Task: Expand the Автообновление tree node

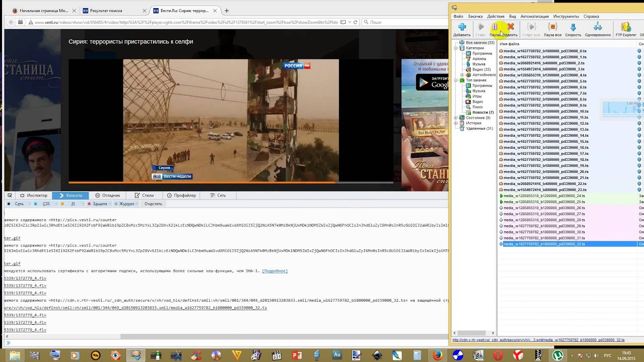Action: click(x=462, y=75)
